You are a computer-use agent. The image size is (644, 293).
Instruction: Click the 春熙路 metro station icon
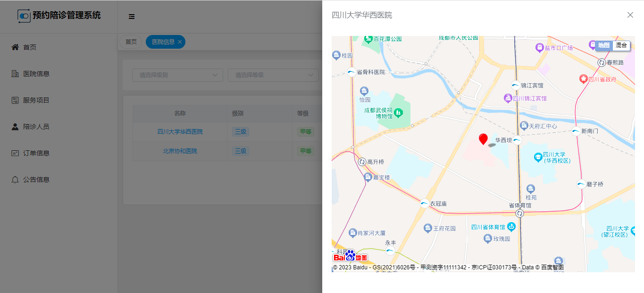(602, 62)
